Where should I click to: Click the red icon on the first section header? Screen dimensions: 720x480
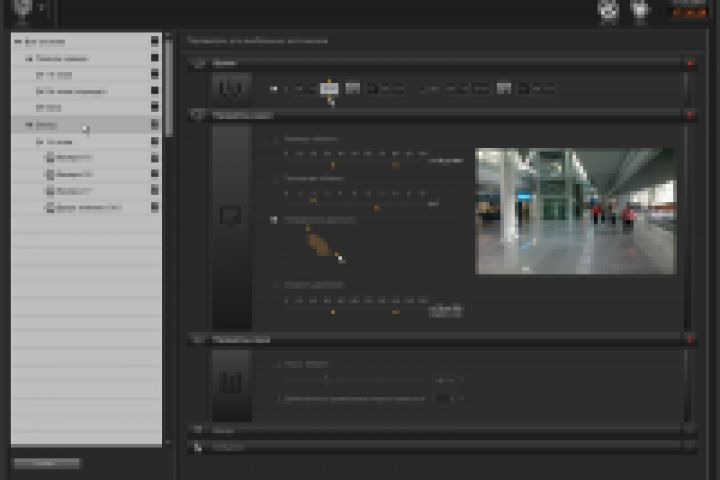(x=690, y=63)
